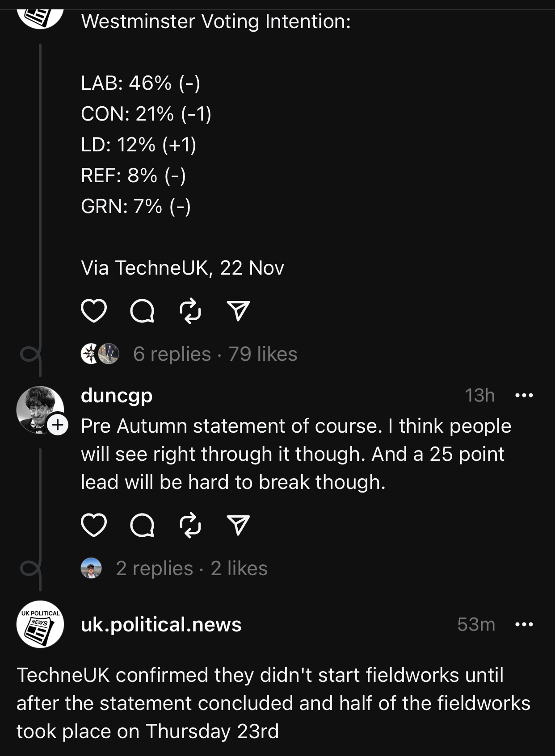Like the Westminster Voting Intention post

[94, 311]
